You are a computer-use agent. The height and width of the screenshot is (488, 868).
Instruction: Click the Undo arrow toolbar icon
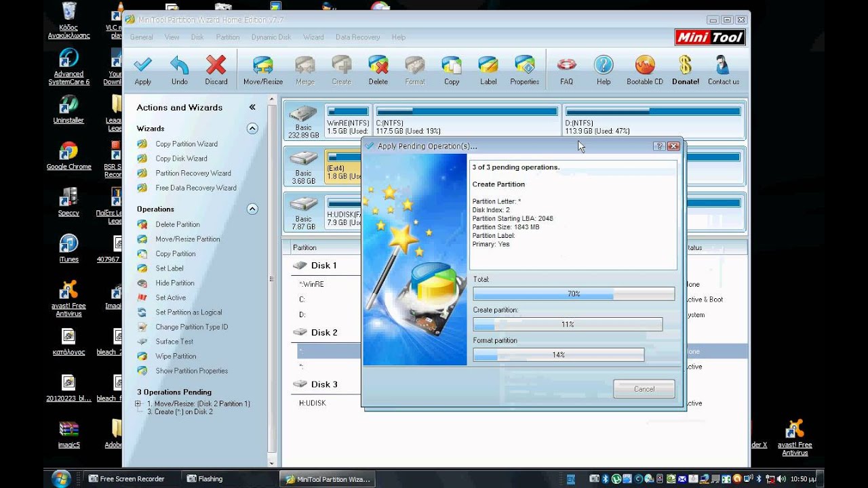[180, 70]
